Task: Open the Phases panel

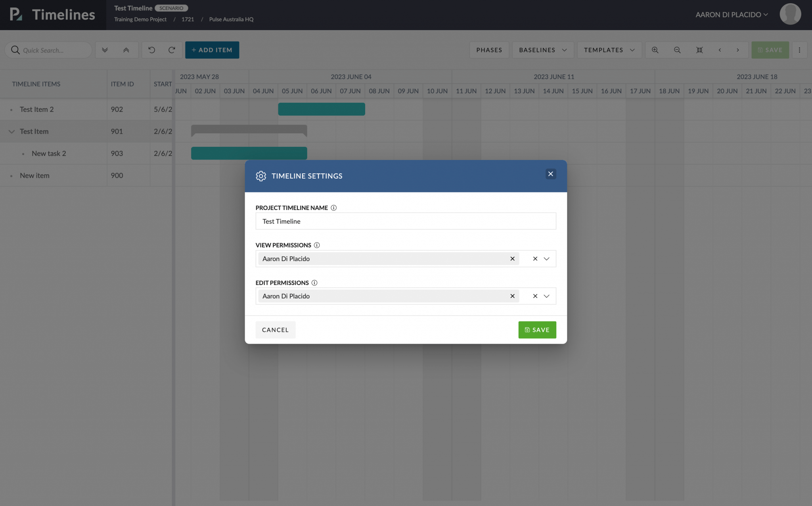Action: point(489,50)
